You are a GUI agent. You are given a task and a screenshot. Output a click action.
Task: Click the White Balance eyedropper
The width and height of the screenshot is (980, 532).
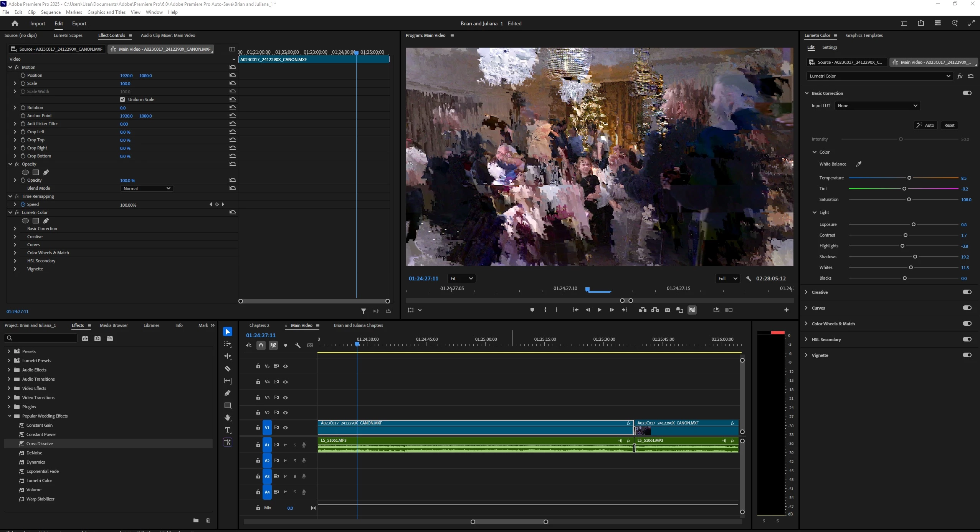[x=859, y=164]
